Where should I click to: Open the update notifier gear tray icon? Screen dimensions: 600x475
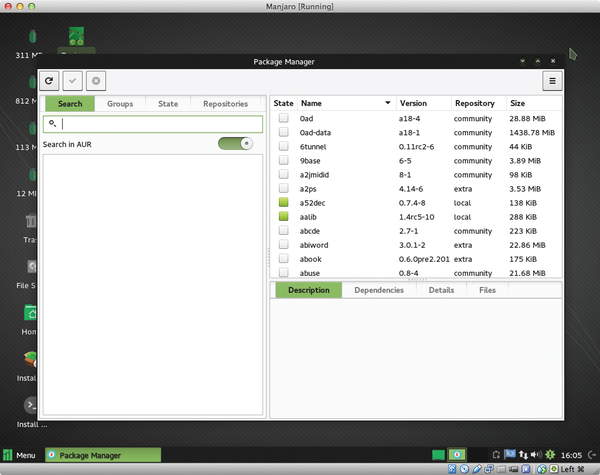tap(550, 455)
